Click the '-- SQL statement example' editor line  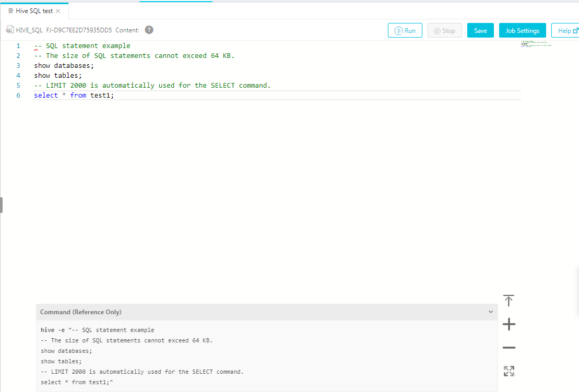[x=82, y=46]
